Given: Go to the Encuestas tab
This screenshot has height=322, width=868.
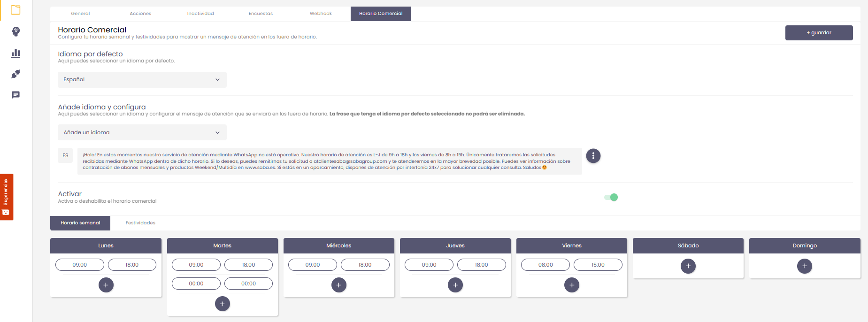Looking at the screenshot, I should pos(261,14).
